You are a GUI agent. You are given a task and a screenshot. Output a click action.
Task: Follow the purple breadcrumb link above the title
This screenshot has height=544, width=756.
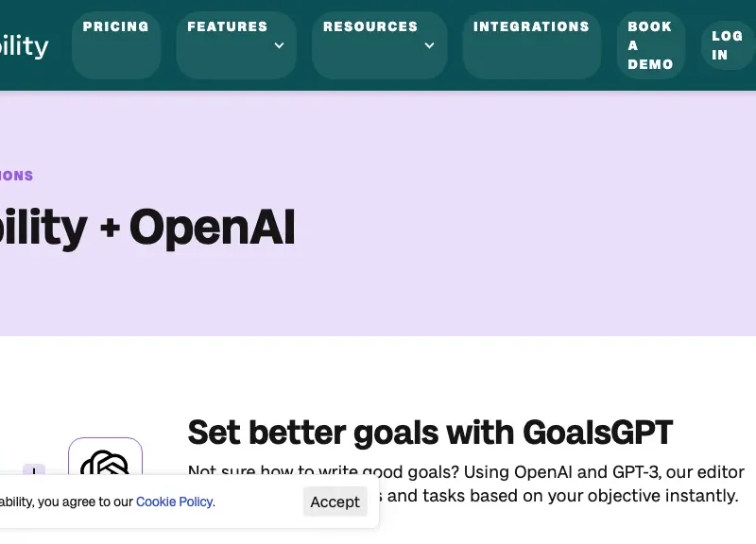(16, 176)
